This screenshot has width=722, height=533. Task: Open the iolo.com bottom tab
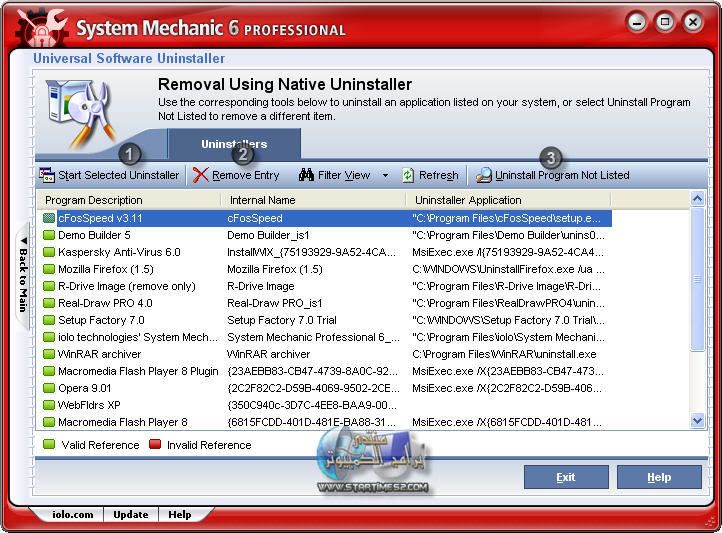(72, 515)
